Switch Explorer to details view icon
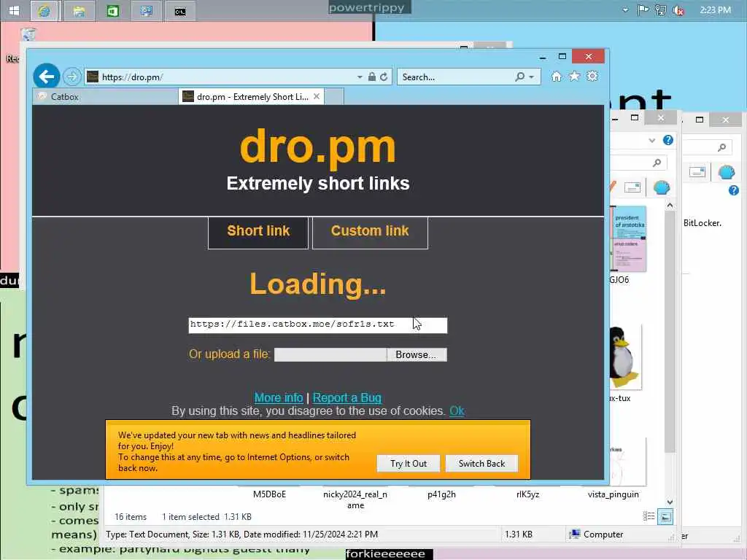Image resolution: width=747 pixels, height=560 pixels. [649, 516]
